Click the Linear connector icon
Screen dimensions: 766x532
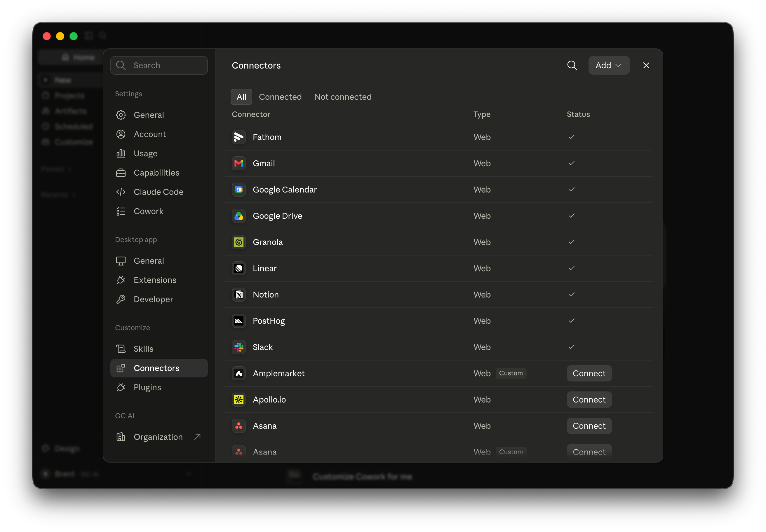[238, 268]
